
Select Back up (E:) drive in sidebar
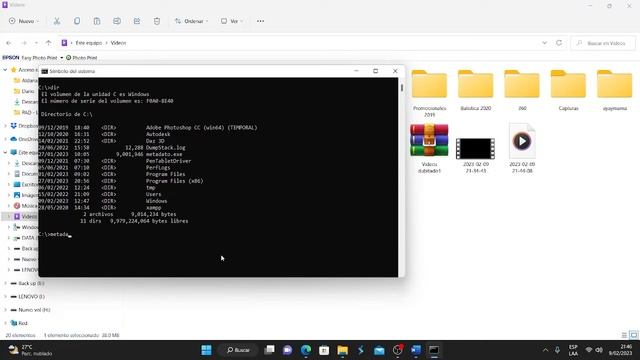[31, 283]
